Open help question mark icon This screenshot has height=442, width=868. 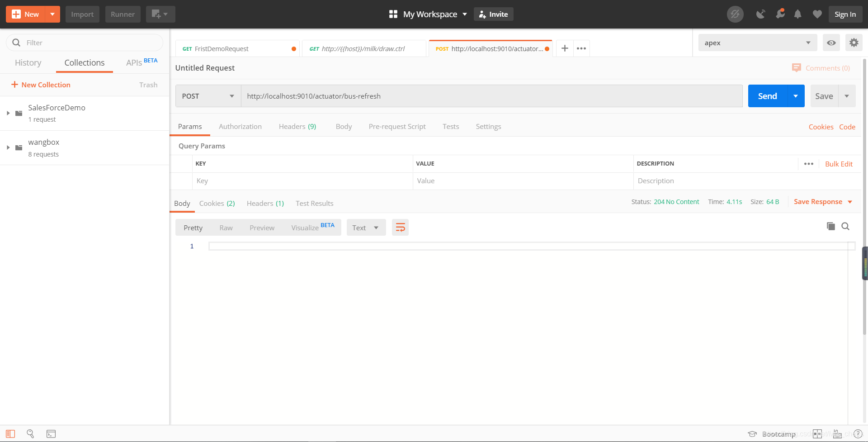(858, 434)
